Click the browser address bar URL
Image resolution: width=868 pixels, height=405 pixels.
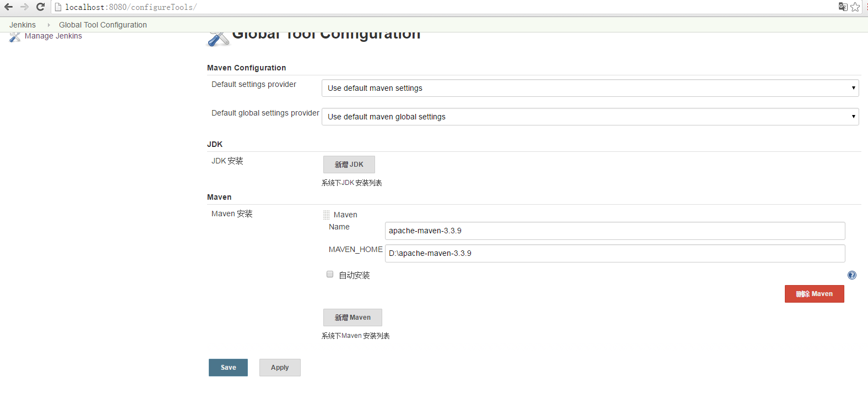[131, 7]
